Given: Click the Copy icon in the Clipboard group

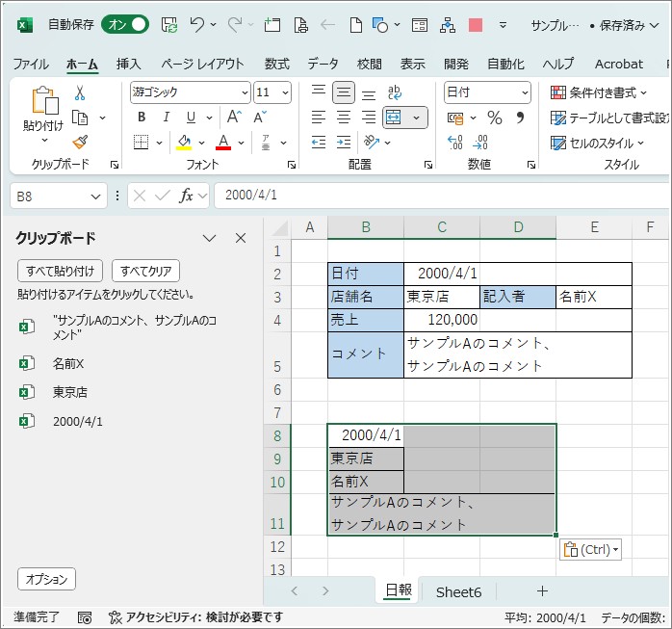Looking at the screenshot, I should pyautogui.click(x=80, y=118).
